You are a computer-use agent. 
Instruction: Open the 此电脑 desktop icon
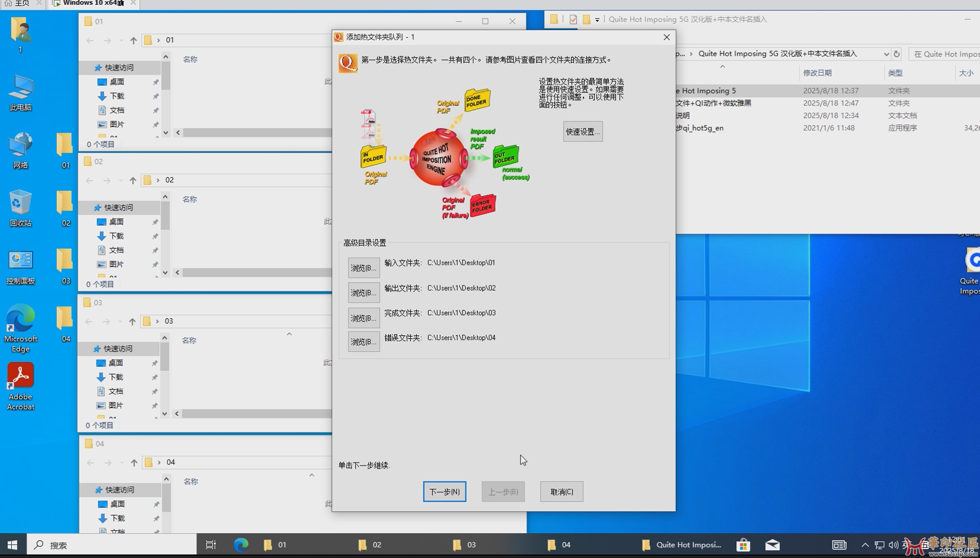point(21,93)
